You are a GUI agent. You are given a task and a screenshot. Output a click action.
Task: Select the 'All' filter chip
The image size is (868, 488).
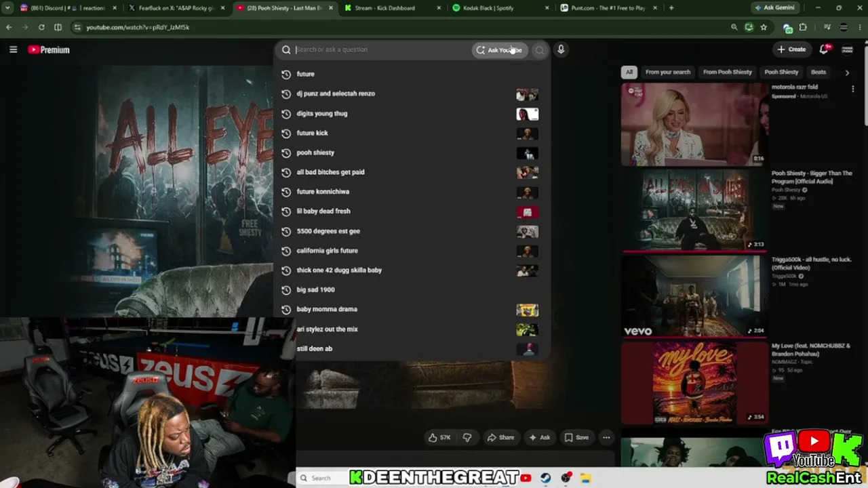(x=629, y=72)
